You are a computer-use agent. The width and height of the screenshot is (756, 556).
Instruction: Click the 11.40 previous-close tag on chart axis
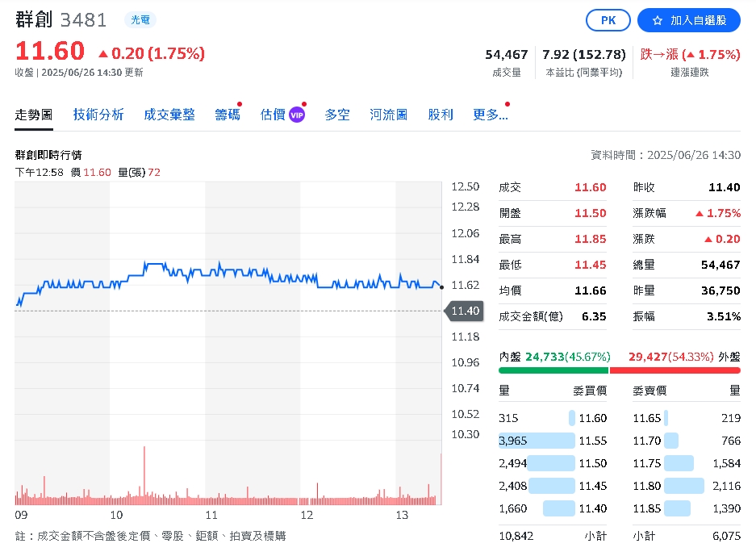(464, 311)
